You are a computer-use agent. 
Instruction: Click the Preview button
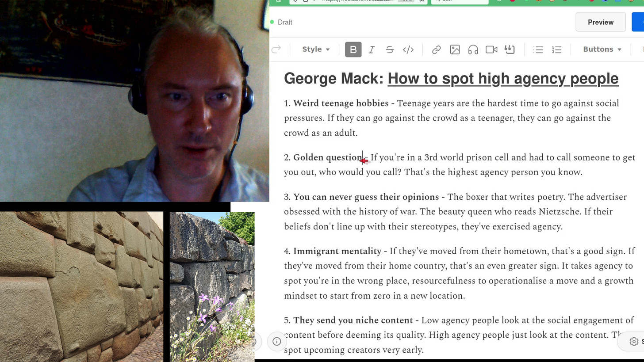(x=601, y=22)
